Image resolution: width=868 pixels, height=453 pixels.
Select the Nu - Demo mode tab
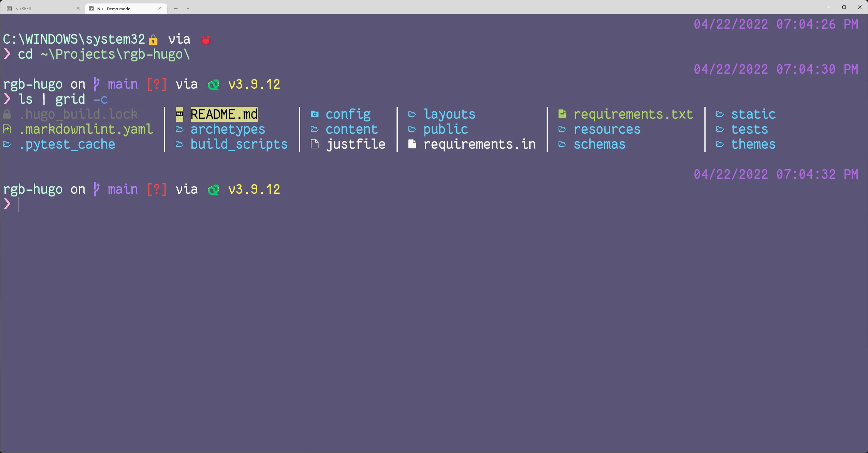click(126, 9)
